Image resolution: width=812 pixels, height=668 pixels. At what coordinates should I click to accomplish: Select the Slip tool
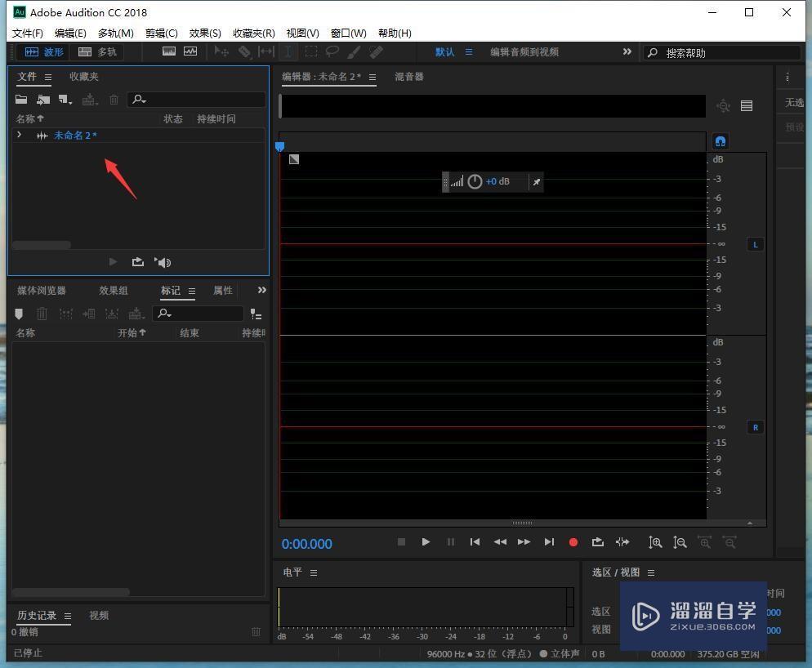266,51
